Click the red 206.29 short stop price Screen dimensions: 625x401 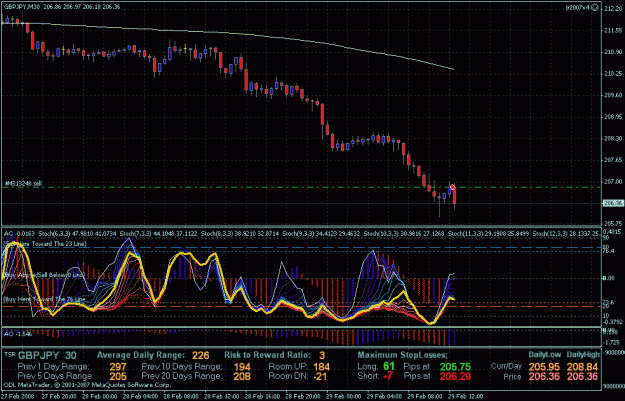pyautogui.click(x=456, y=376)
